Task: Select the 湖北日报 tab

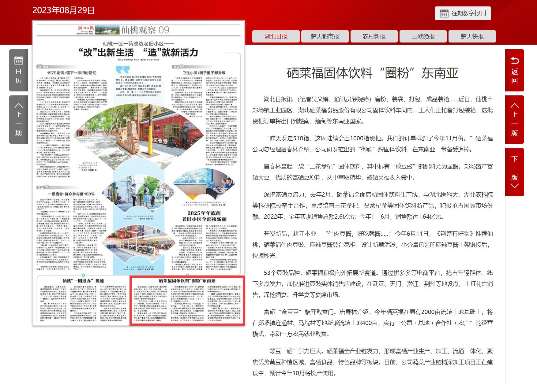Action: tap(276, 36)
